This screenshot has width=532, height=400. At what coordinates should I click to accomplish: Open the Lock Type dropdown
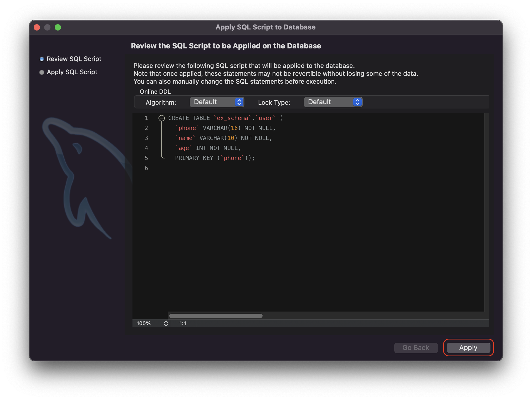[x=333, y=102]
